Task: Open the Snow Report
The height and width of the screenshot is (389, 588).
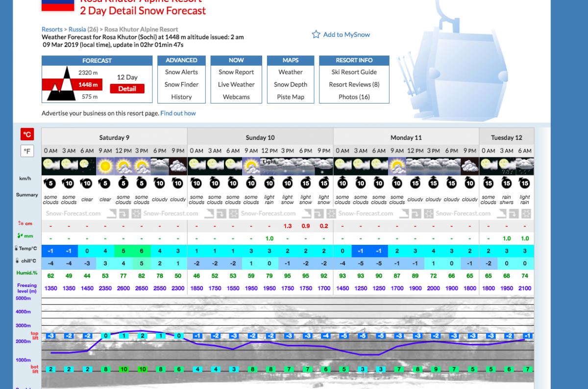Action: (236, 72)
